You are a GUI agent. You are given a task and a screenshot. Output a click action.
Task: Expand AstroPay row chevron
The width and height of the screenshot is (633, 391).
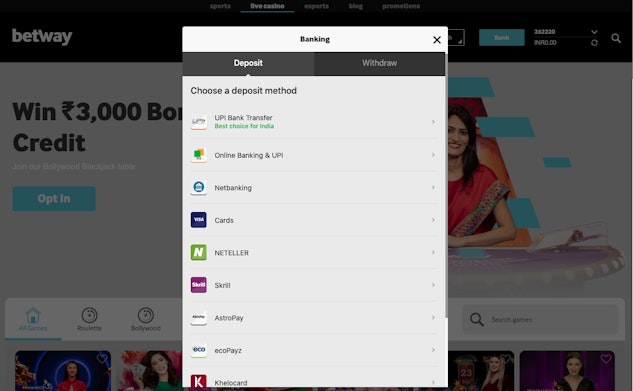[x=433, y=318]
